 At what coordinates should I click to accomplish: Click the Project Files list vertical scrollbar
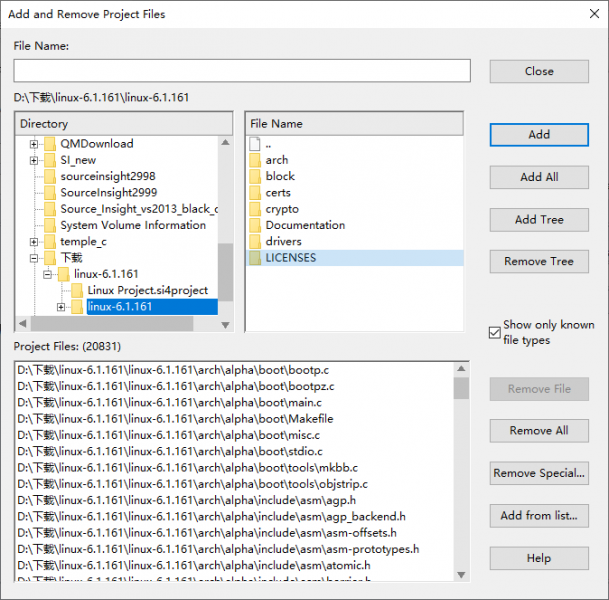click(461, 470)
